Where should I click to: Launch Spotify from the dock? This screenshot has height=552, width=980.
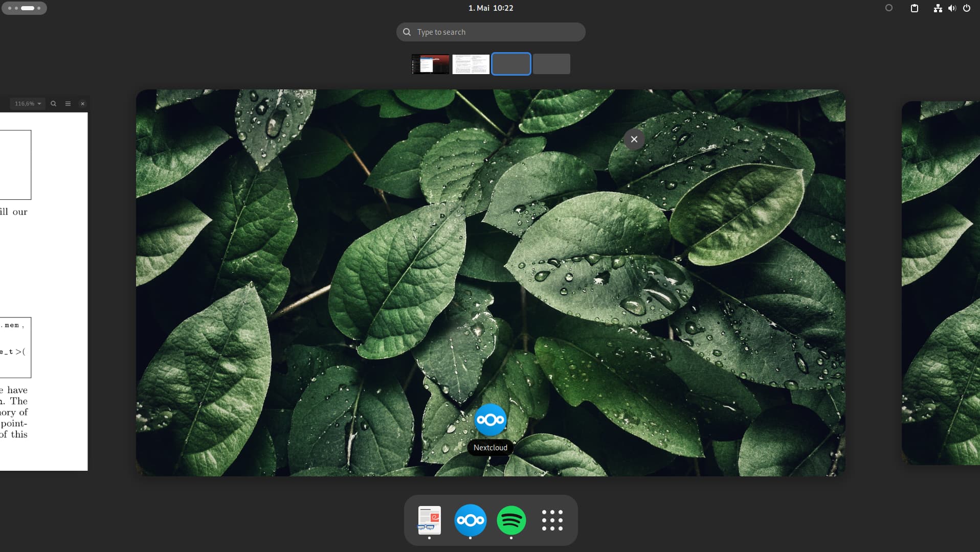pos(511,520)
